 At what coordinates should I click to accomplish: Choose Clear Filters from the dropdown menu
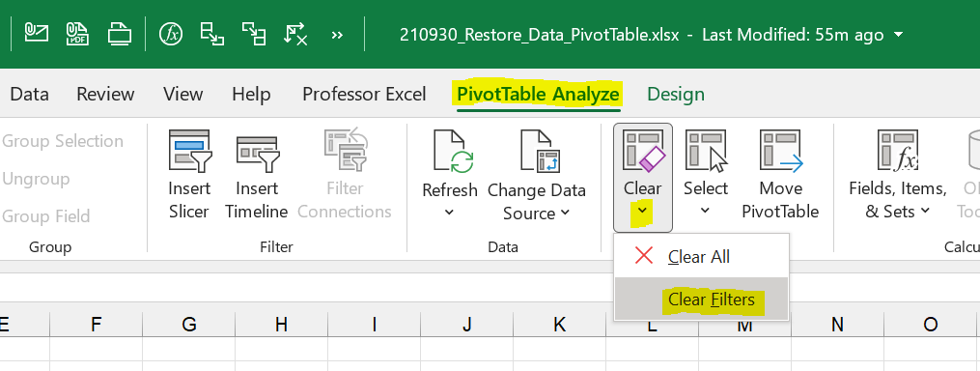point(701,300)
